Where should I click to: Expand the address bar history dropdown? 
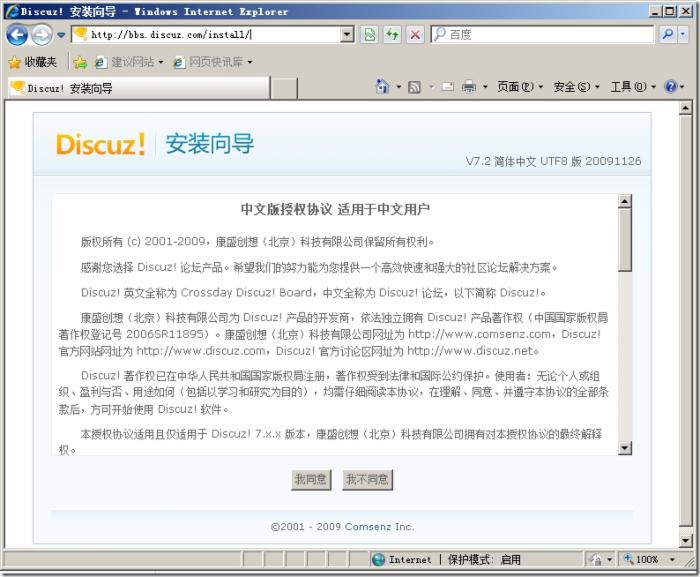point(347,34)
